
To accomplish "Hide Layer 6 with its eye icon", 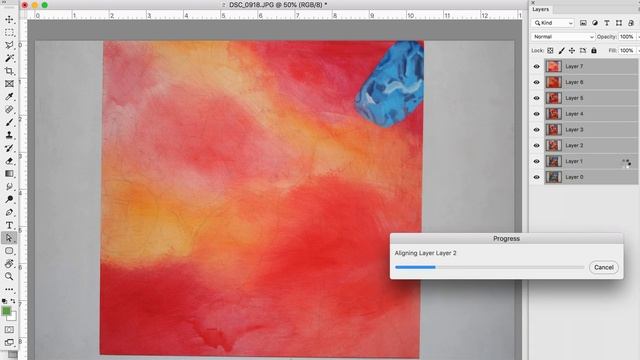I will pos(536,82).
